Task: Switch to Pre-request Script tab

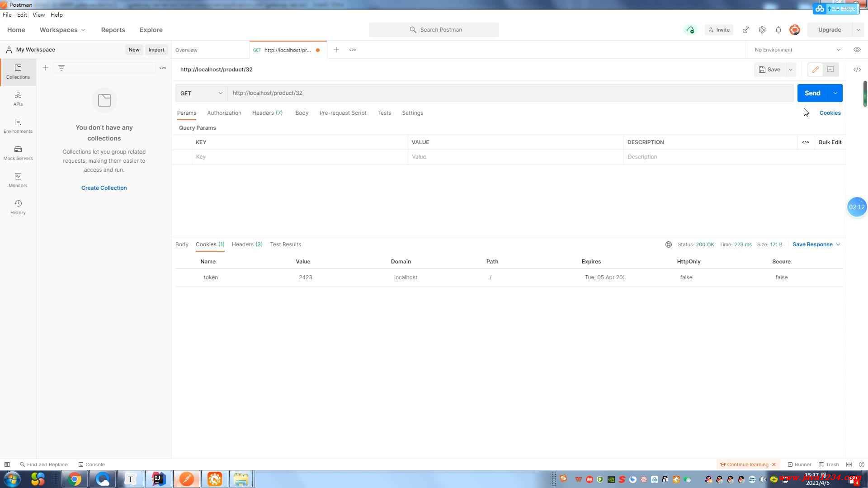Action: coord(343,113)
